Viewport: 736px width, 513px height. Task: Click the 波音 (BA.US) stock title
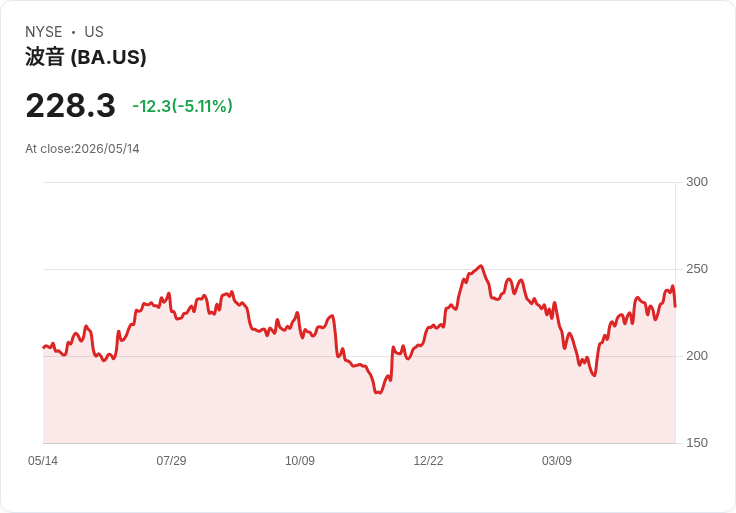point(85,57)
